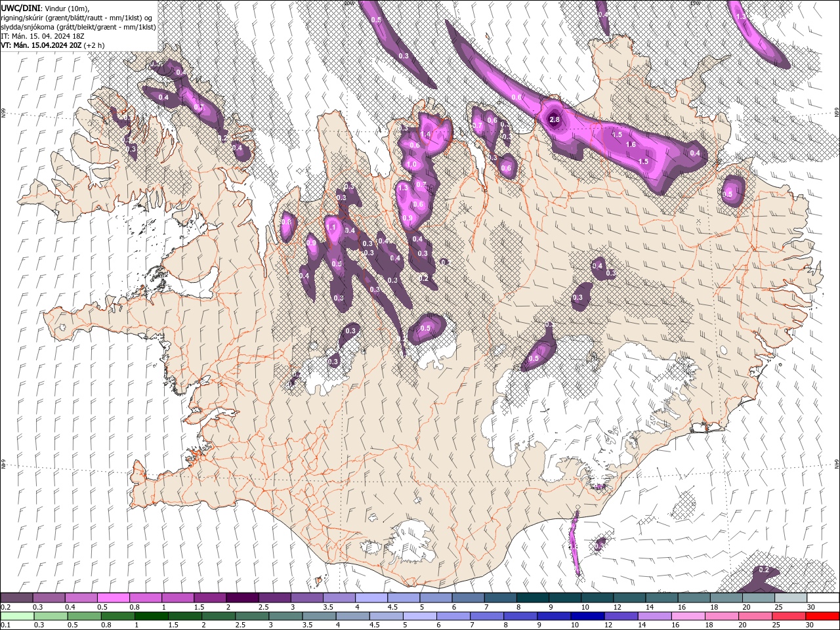Select the lower legend blue swatch labeled 7

pos(487,616)
